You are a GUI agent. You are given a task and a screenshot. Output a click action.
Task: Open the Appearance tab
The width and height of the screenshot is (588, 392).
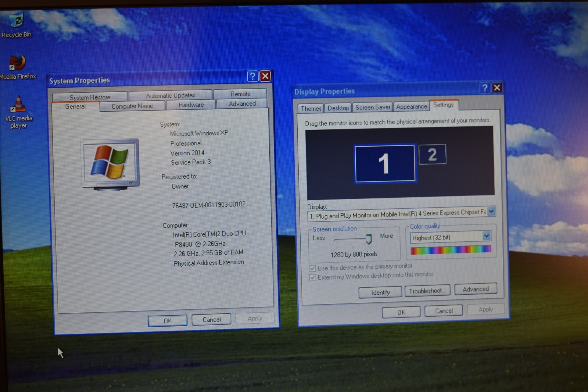(x=412, y=106)
